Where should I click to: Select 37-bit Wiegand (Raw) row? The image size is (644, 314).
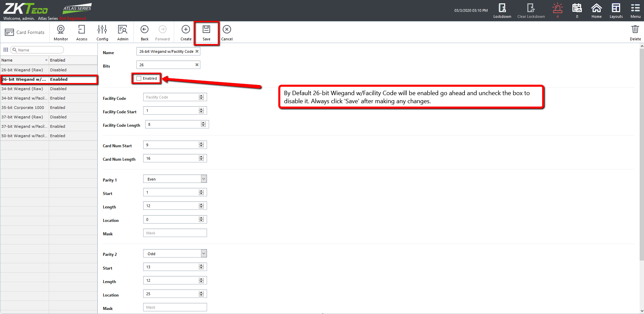point(49,117)
